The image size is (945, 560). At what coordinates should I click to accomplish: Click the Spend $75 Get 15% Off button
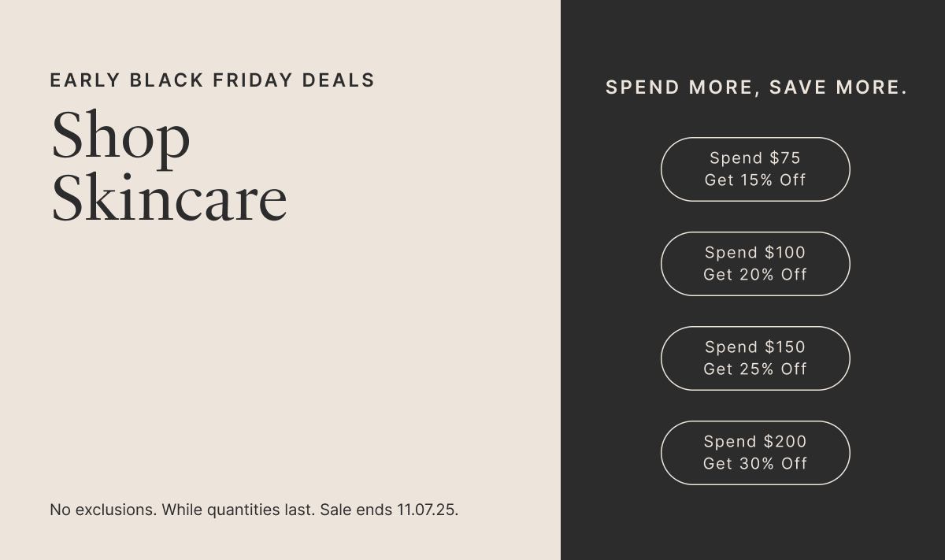(755, 169)
